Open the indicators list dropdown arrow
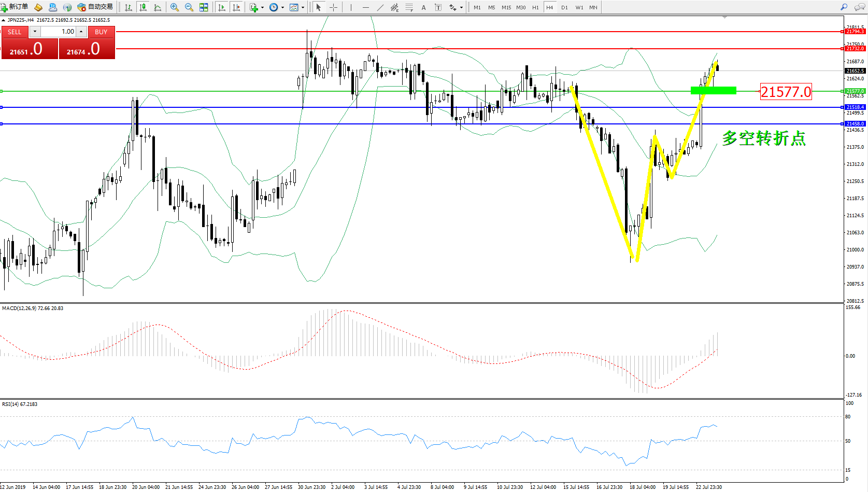 click(x=262, y=7)
